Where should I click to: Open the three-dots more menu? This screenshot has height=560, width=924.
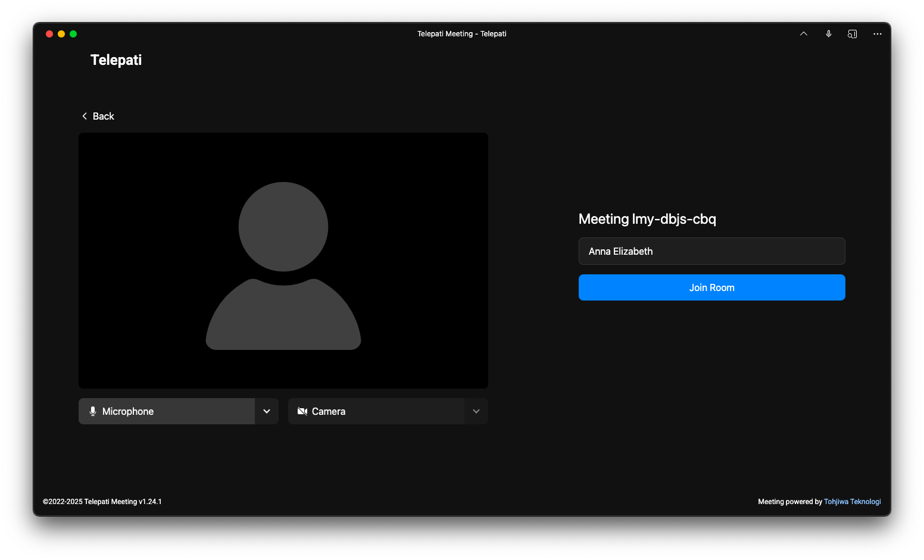coord(877,34)
